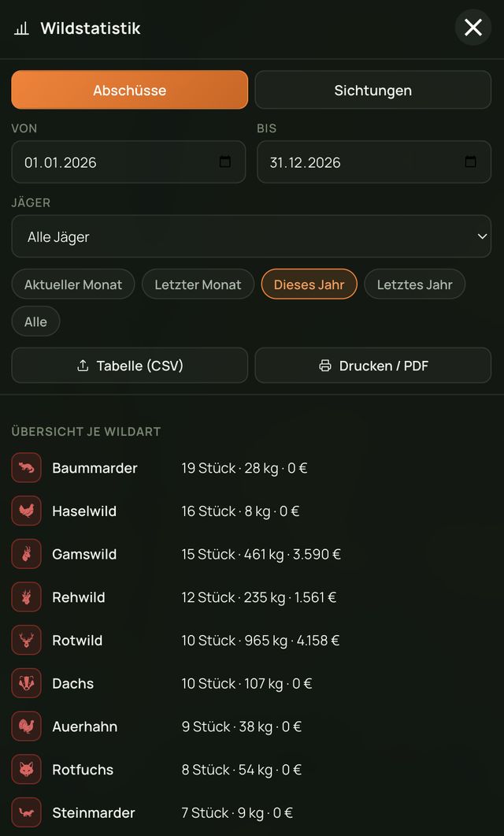Click the Haselwild bird icon
Viewport: 504px width, 836px height.
click(26, 511)
